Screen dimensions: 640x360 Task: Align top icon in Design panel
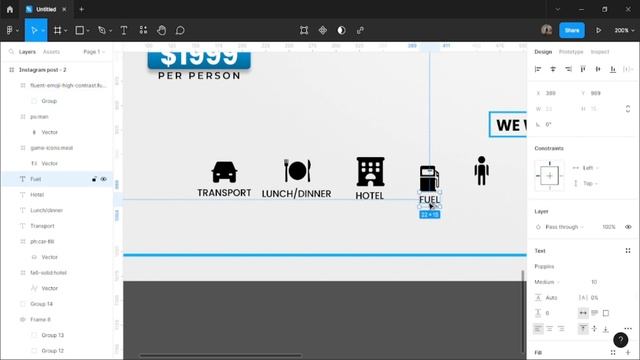583,69
